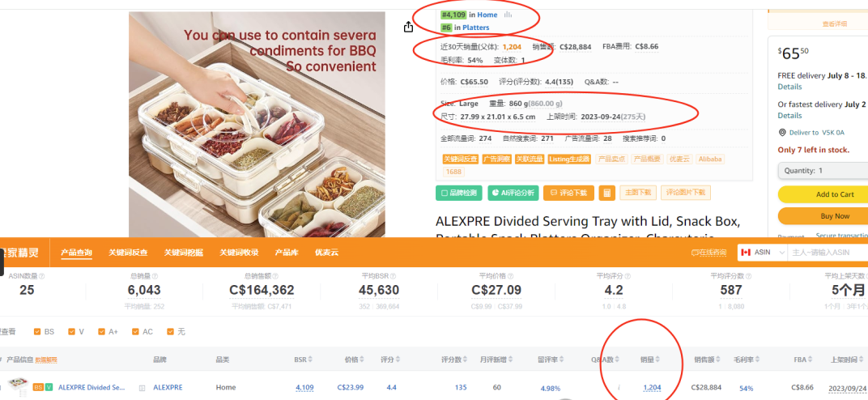The height and width of the screenshot is (400, 868).
Task: Click the small icon before ALEXPRE brand
Action: [142, 388]
